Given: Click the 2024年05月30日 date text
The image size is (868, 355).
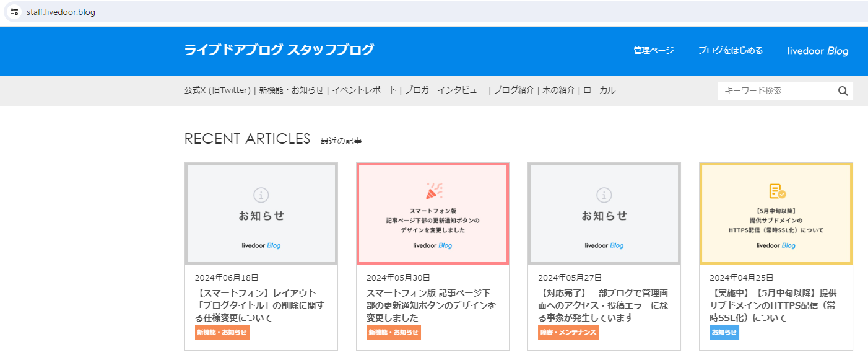Looking at the screenshot, I should (398, 278).
